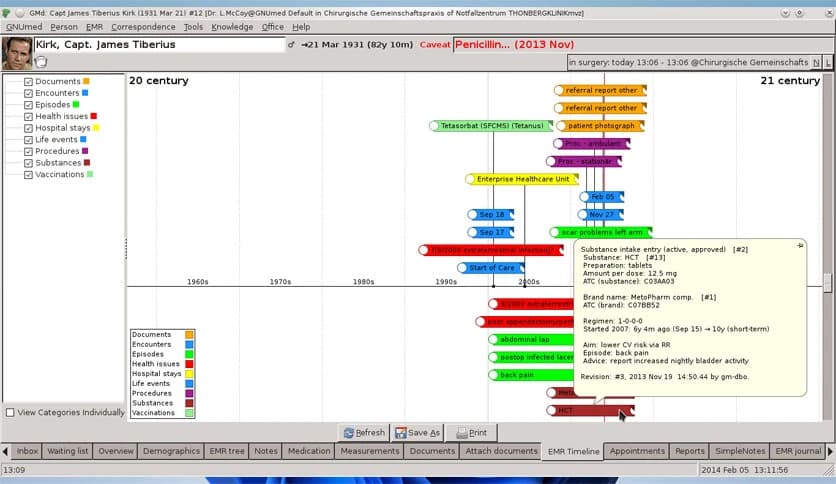Switch to the Medication tab

point(309,451)
